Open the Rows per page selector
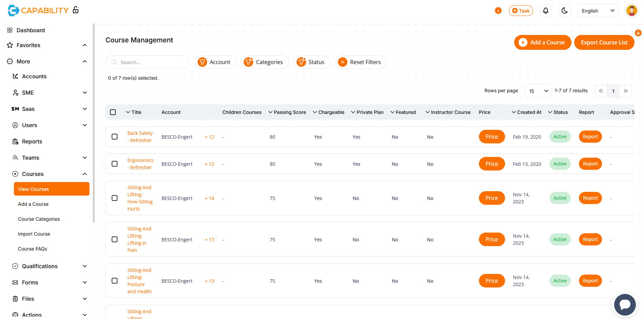This screenshot has width=644, height=319. pos(538,91)
